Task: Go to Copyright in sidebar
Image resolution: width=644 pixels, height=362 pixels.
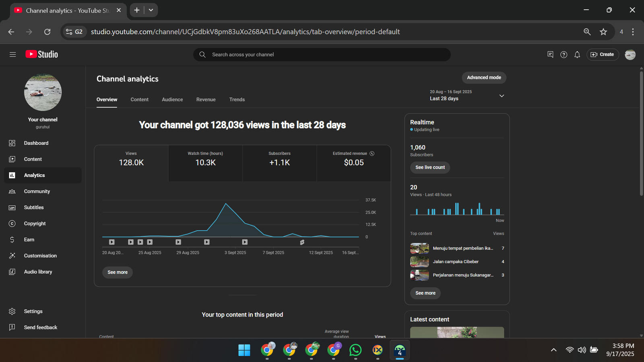Action: click(x=35, y=224)
